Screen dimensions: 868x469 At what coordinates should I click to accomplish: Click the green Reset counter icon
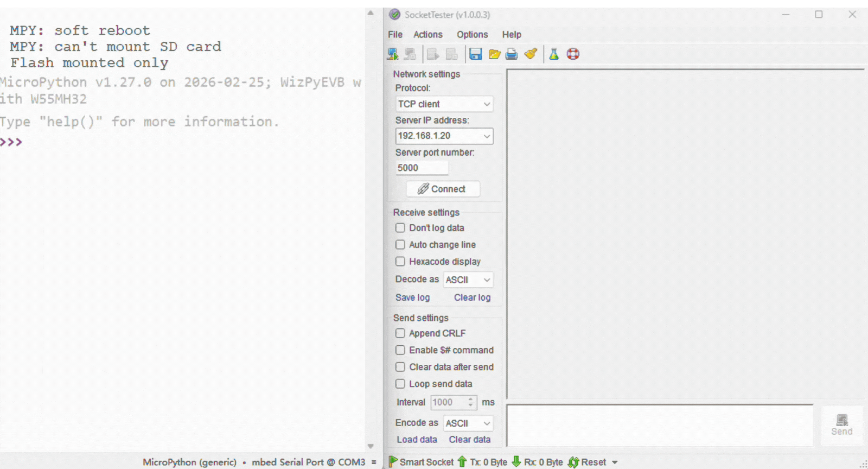[573, 462]
